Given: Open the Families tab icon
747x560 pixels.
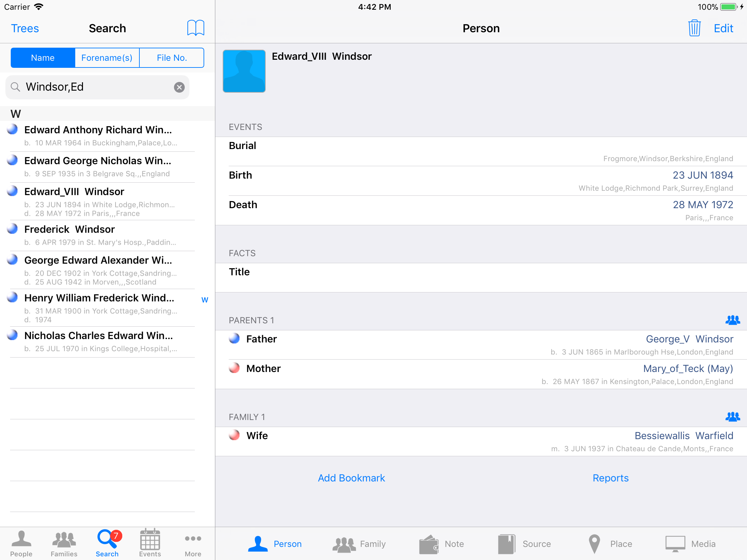Looking at the screenshot, I should click(x=64, y=543).
